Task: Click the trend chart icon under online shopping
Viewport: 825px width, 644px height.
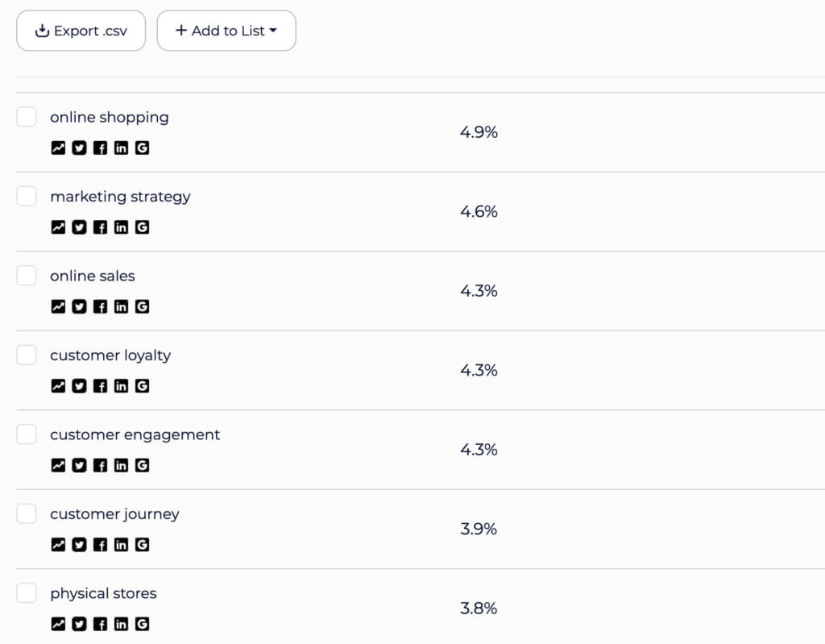Action: [x=58, y=148]
